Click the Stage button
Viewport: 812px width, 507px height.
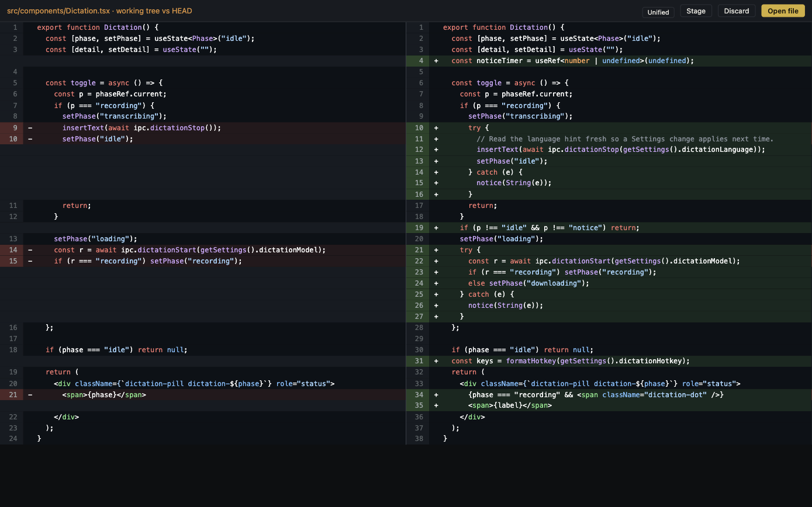pyautogui.click(x=696, y=11)
